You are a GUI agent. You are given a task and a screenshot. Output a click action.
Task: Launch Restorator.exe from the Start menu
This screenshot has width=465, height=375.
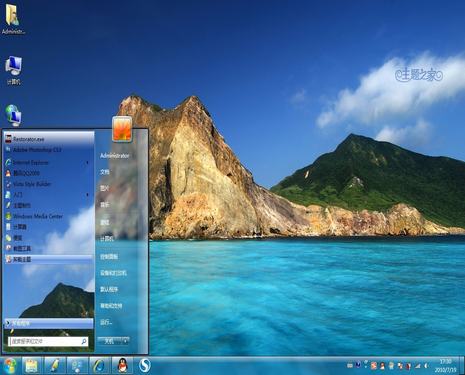click(x=49, y=139)
